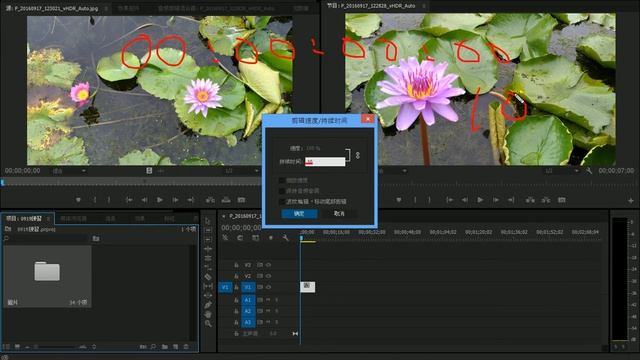Image resolution: width=640 pixels, height=360 pixels.
Task: Open button editor plus in program monitor
Action: [631, 200]
